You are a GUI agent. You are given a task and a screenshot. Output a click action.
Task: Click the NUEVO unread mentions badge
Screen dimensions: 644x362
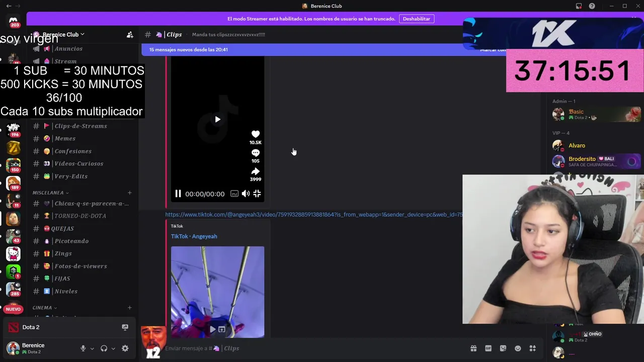[x=13, y=309]
